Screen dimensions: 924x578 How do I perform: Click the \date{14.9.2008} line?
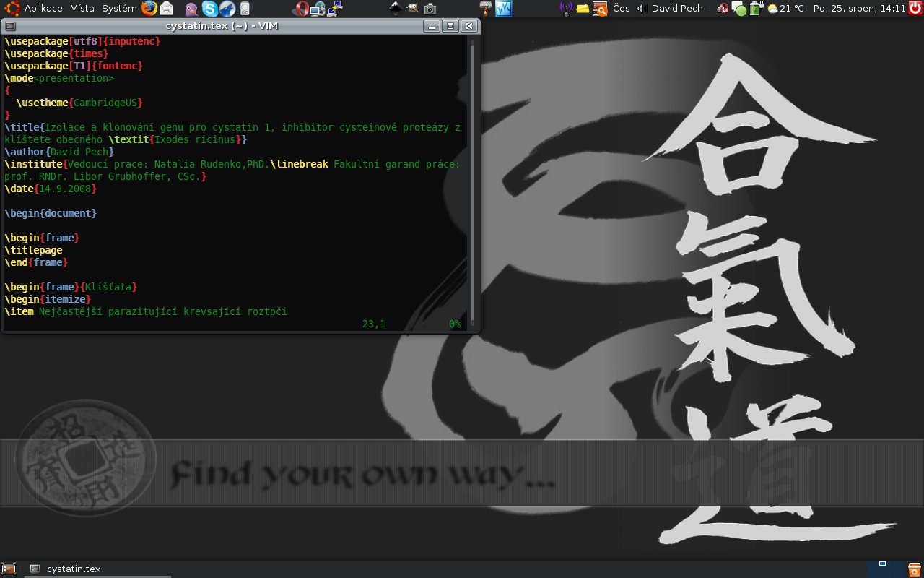(x=51, y=189)
